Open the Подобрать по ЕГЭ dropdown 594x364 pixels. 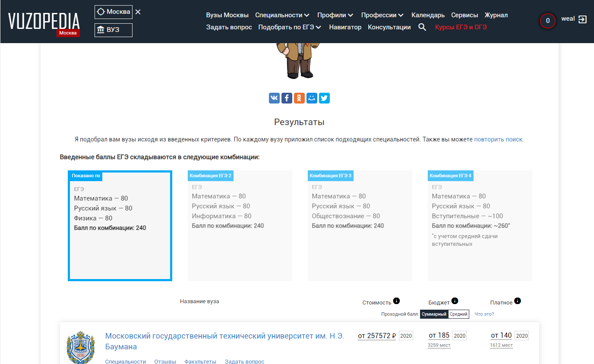pyautogui.click(x=290, y=27)
